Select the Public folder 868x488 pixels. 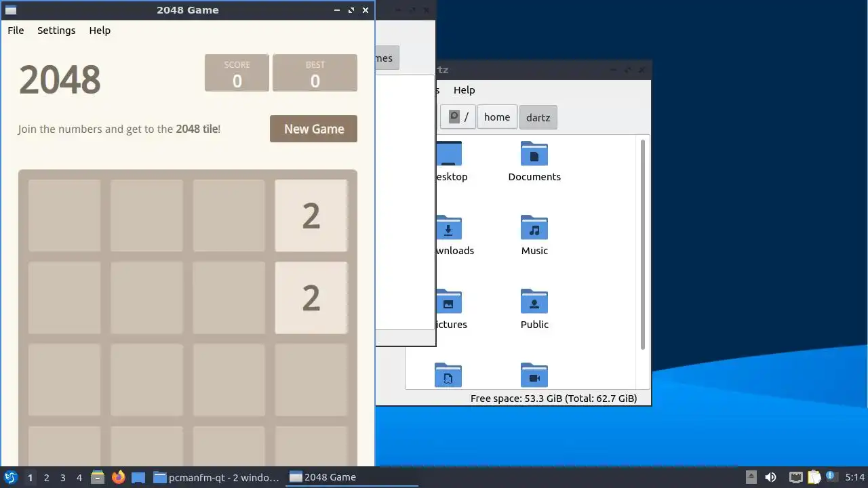[x=534, y=309]
